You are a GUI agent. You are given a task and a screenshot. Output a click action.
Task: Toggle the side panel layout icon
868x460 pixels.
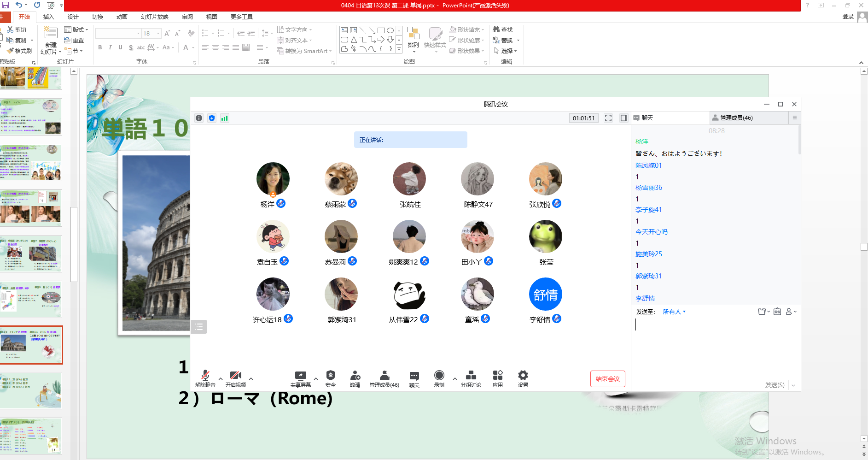[x=624, y=118]
